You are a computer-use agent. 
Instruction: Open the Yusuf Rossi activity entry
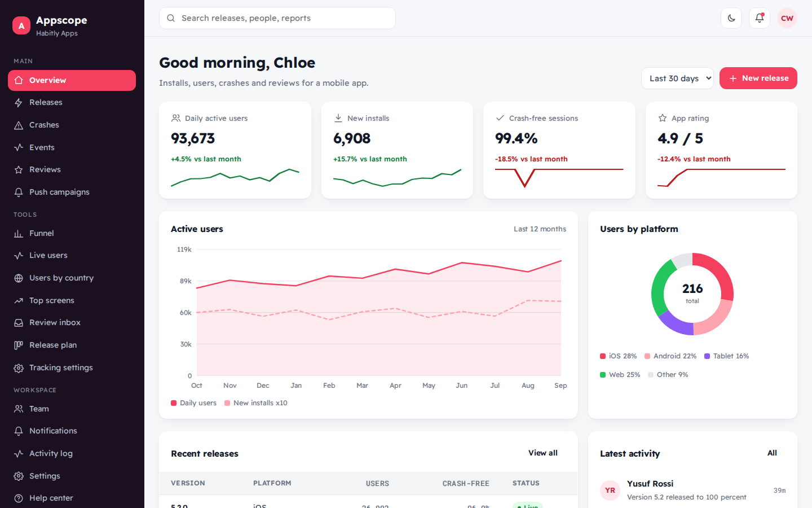(x=692, y=491)
